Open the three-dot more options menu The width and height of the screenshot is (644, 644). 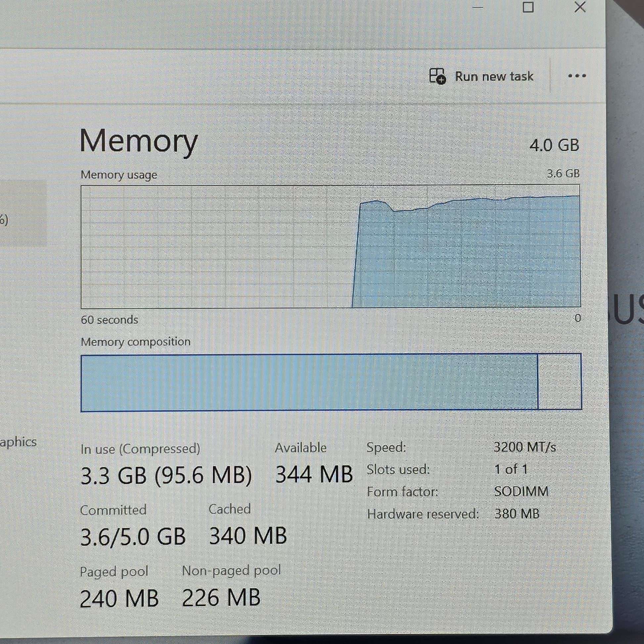pos(577,76)
